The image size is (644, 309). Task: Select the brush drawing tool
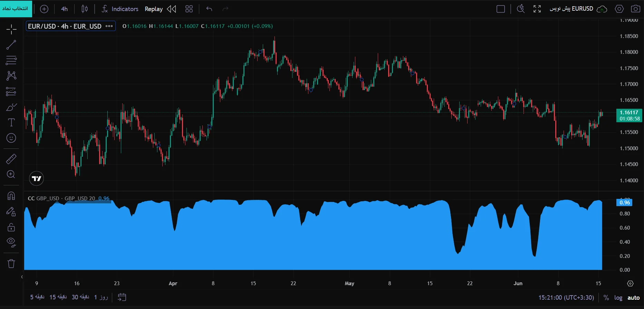[11, 107]
